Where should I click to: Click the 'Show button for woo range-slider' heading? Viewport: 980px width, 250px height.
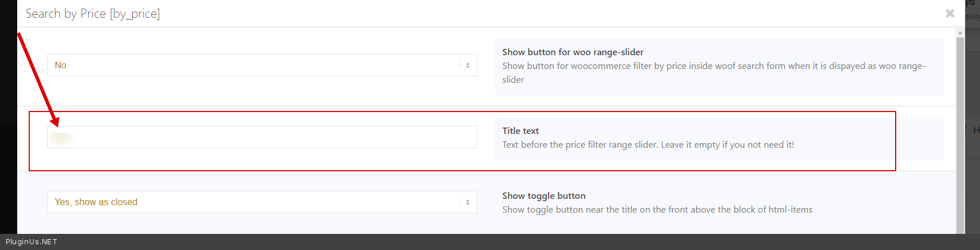coord(573,52)
